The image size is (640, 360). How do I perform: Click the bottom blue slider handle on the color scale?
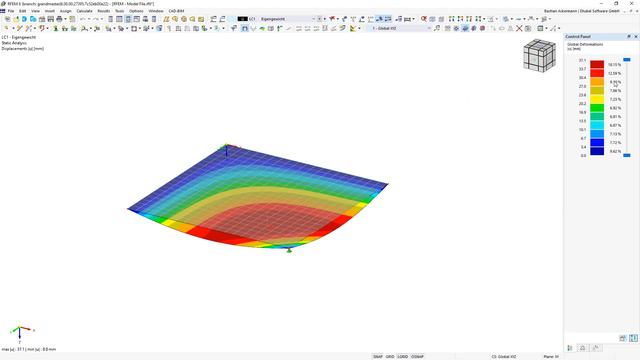click(x=627, y=155)
